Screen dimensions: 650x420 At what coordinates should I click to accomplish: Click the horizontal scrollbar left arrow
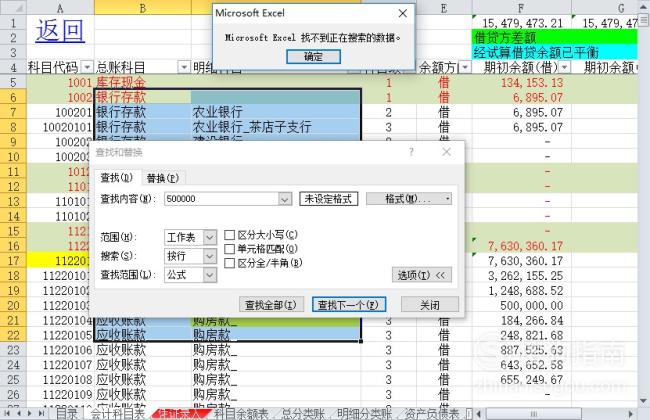pyautogui.click(x=478, y=413)
